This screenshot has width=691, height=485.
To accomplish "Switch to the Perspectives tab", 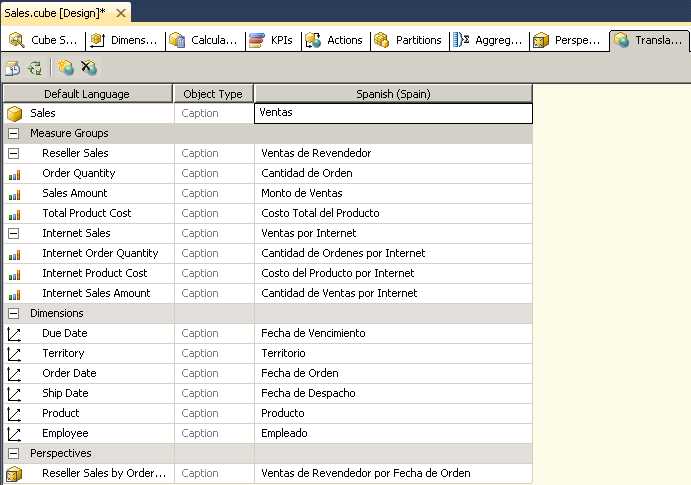I will point(568,41).
